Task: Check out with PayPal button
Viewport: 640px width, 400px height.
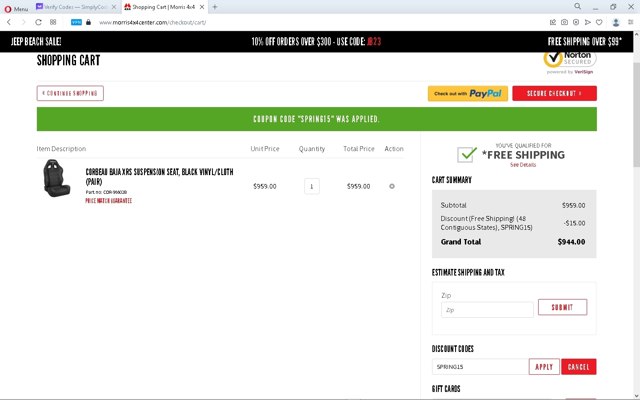Action: pos(468,93)
